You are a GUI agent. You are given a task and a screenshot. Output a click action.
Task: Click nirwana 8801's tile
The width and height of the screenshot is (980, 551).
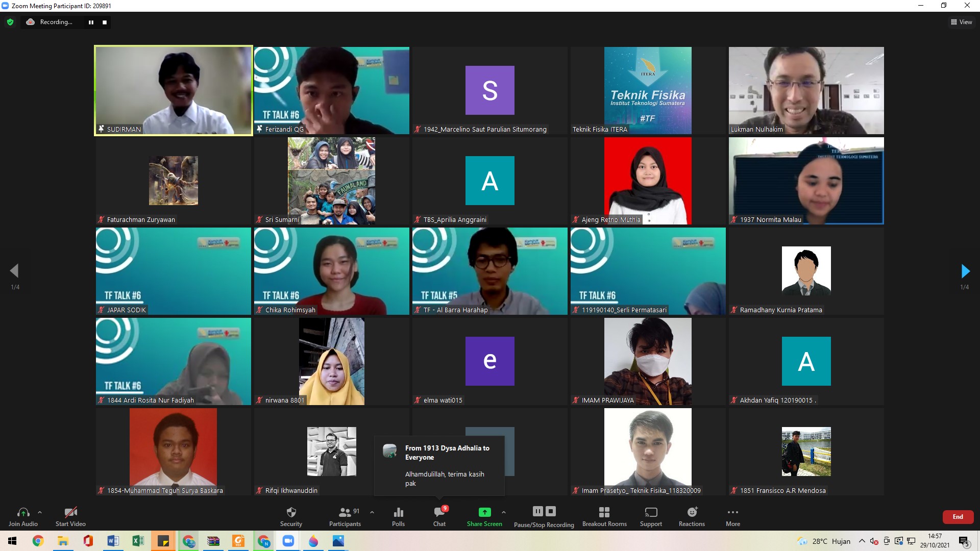click(332, 361)
